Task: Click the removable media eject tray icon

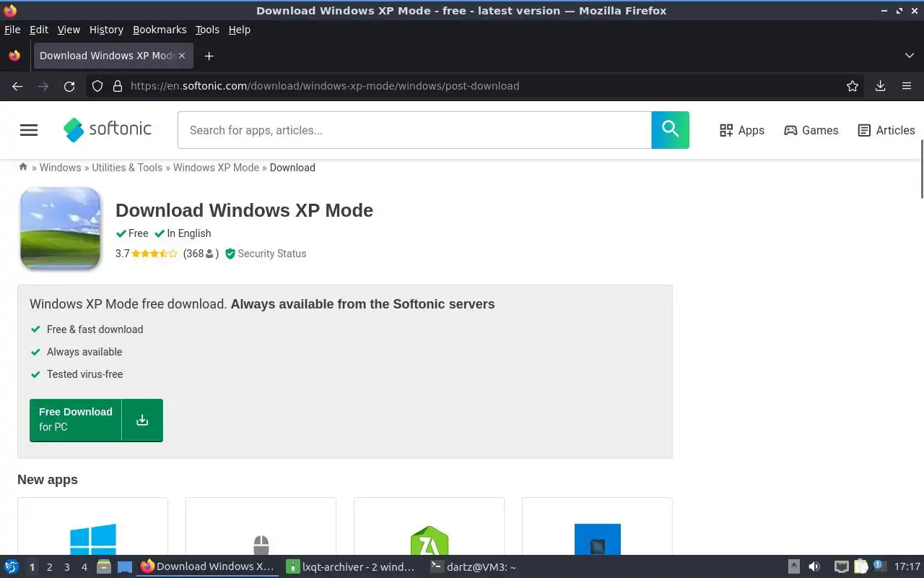Action: pyautogui.click(x=793, y=567)
